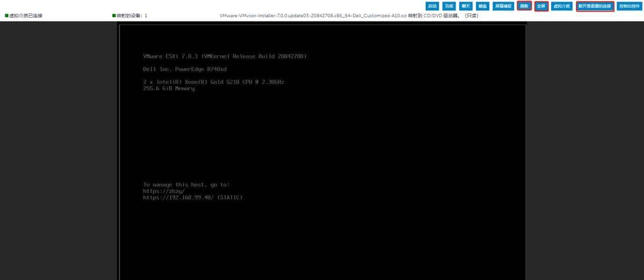Click the 虚拟介质已连接 status indicator
The width and height of the screenshot is (644, 280).
(24, 16)
